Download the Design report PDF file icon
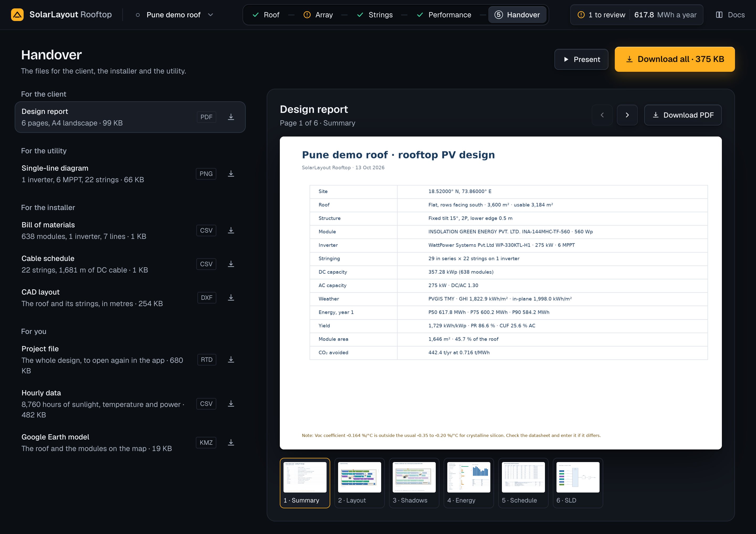Screen dimensions: 756x534 coord(231,117)
